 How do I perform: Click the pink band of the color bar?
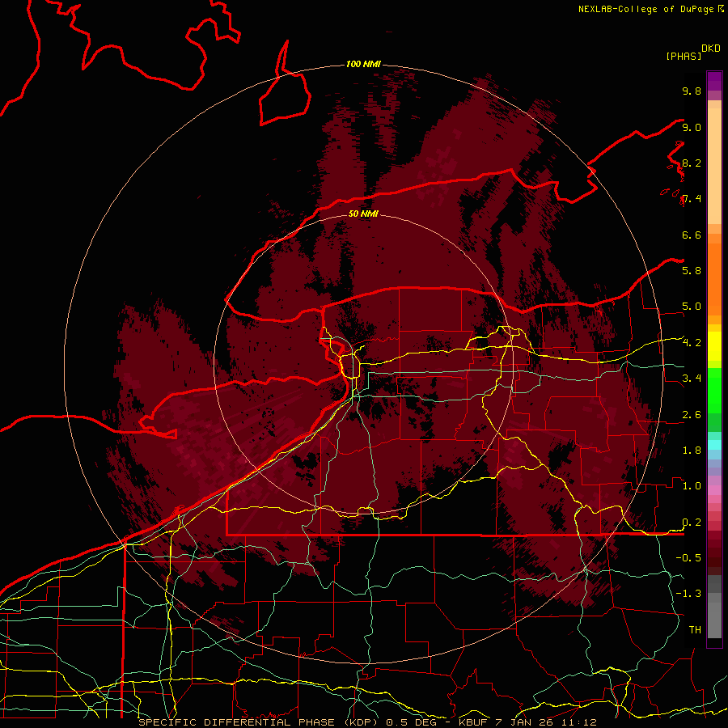[x=714, y=490]
